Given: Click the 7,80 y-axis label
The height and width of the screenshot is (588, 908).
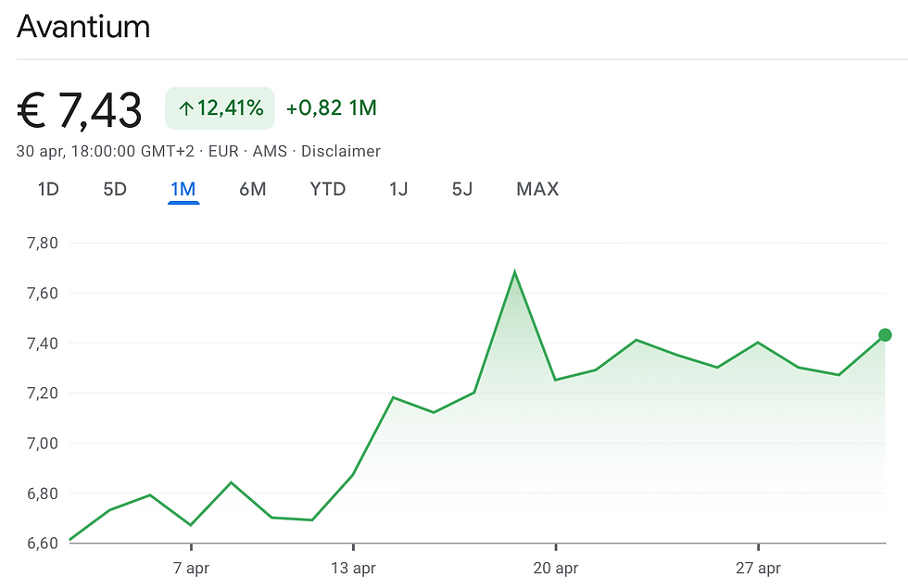Looking at the screenshot, I should click(x=43, y=243).
